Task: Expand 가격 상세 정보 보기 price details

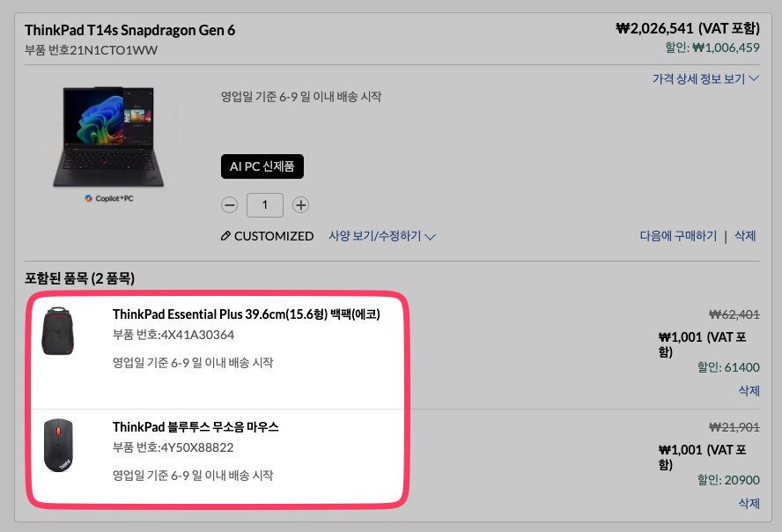Action: 705,78
